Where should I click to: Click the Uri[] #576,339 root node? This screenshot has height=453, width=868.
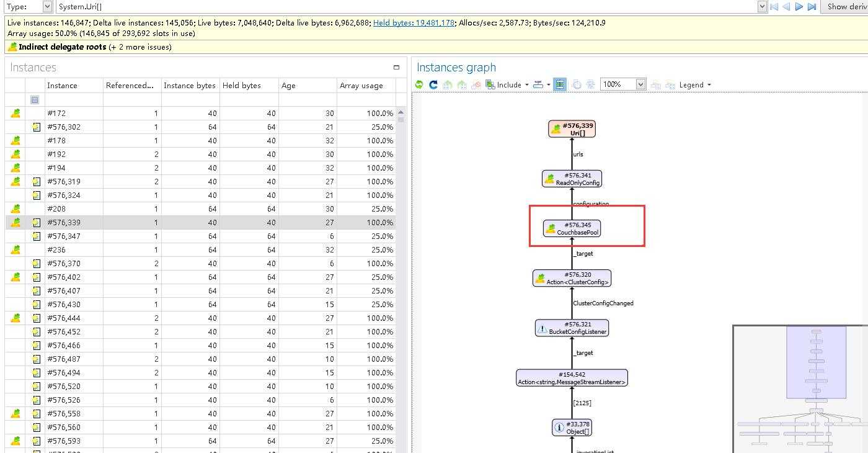(x=572, y=129)
